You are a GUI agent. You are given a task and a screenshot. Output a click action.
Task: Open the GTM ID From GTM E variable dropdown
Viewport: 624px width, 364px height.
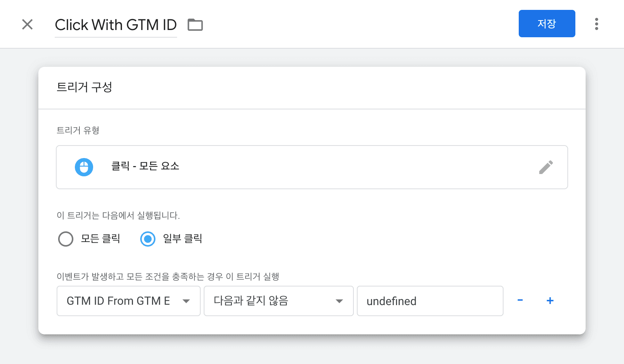pyautogui.click(x=128, y=301)
